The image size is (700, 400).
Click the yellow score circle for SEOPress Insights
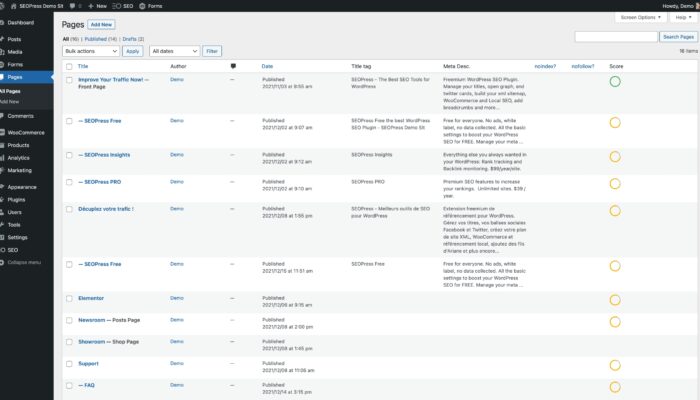(x=615, y=157)
